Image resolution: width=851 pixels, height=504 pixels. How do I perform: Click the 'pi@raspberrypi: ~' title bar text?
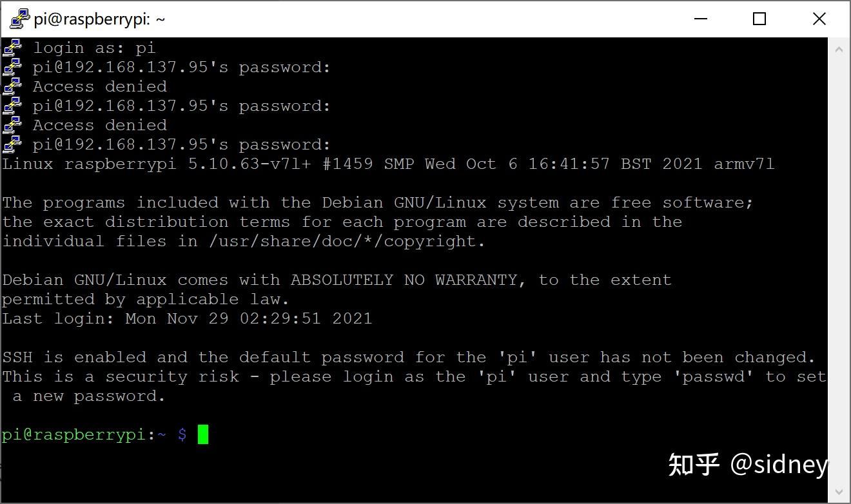99,19
